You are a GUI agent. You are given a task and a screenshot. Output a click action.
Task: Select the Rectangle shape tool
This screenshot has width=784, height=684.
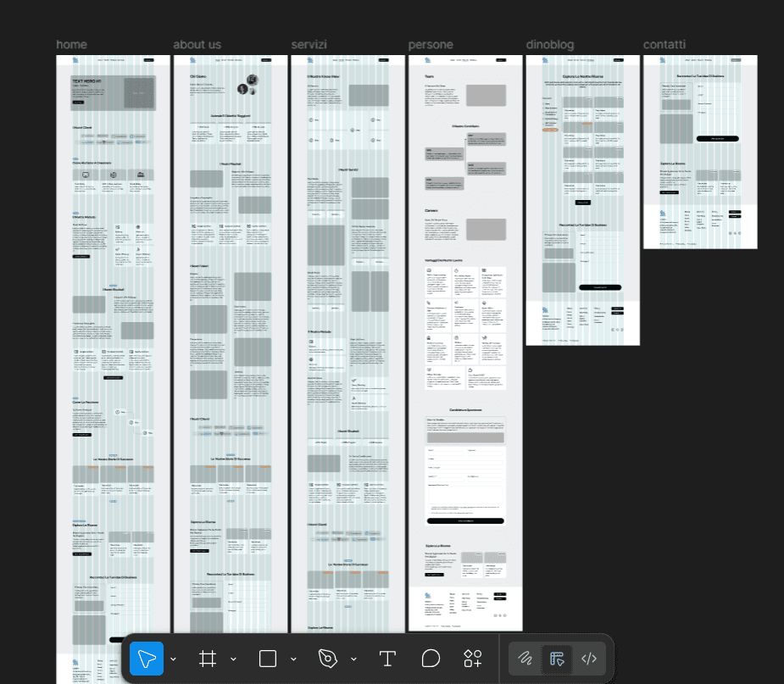click(268, 659)
